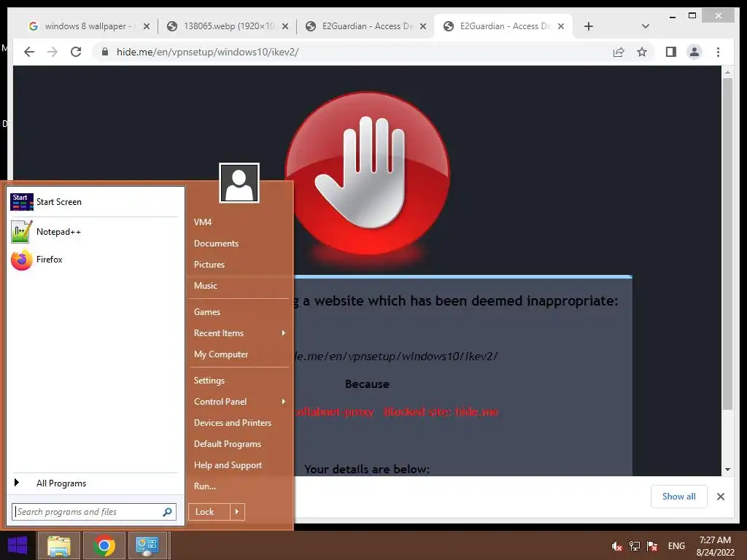This screenshot has width=747, height=560.
Task: Open Chrome profile menu
Action: click(x=694, y=52)
